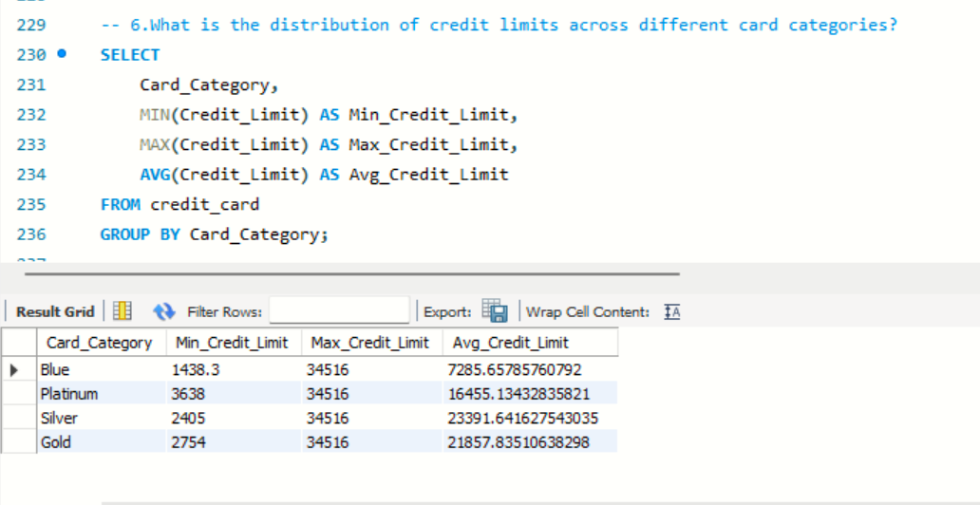The height and width of the screenshot is (505, 980).
Task: Click MAX(Credit_Limit) on line 233
Action: 224,145
